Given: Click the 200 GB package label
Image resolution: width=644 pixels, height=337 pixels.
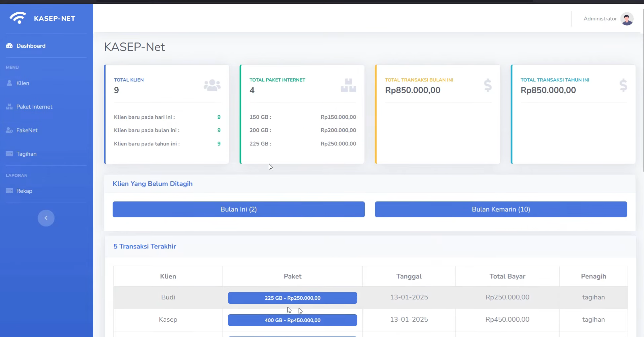Looking at the screenshot, I should [260, 130].
